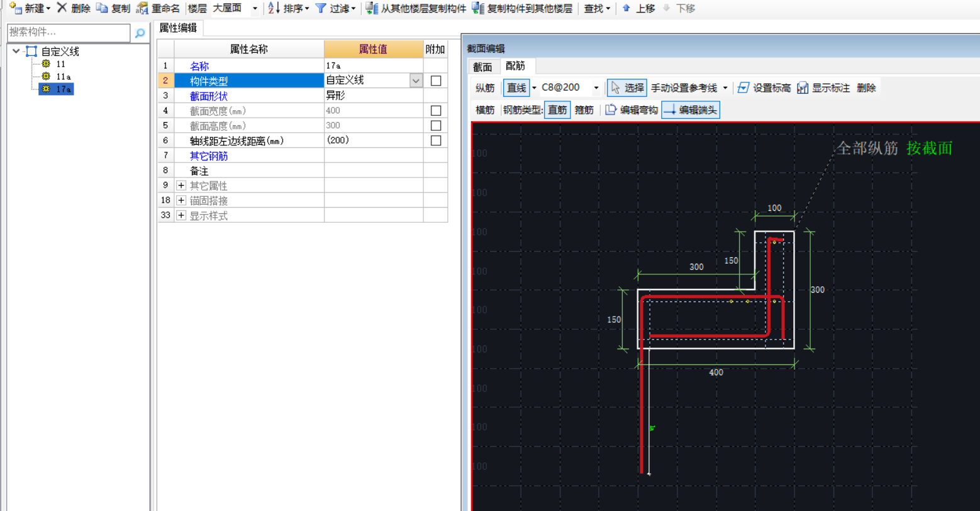
Task: Tick the 附加 checkbox for 构件类型
Action: (x=436, y=81)
